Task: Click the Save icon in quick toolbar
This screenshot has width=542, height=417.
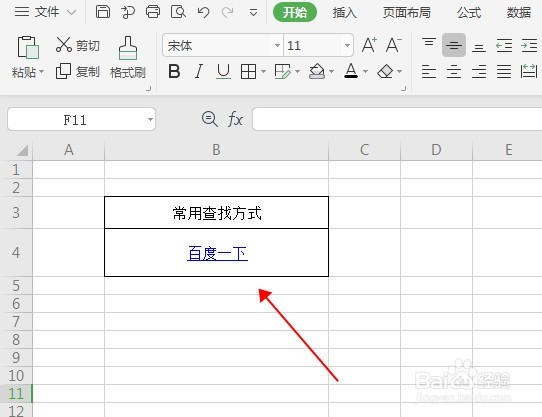Action: click(x=103, y=12)
